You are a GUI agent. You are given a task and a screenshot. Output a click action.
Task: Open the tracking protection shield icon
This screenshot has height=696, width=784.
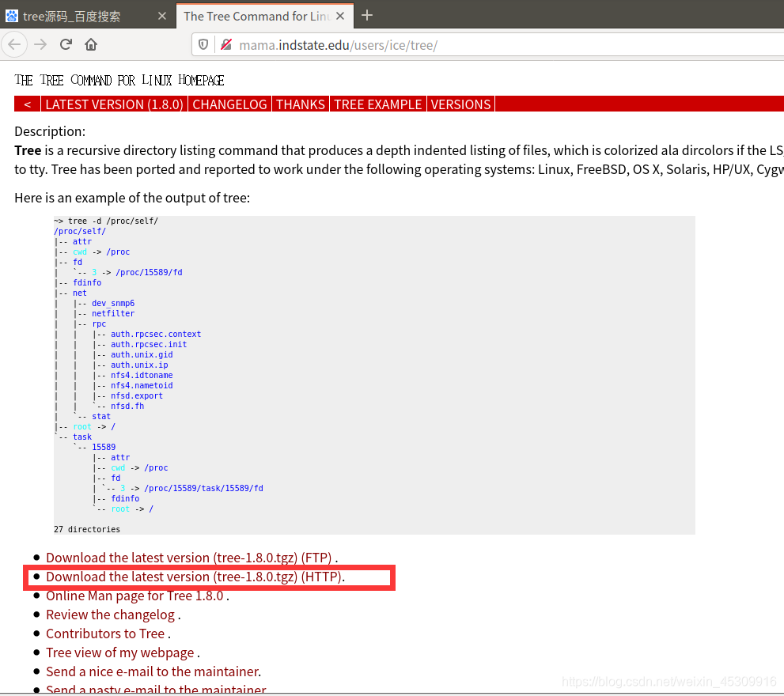click(x=203, y=45)
